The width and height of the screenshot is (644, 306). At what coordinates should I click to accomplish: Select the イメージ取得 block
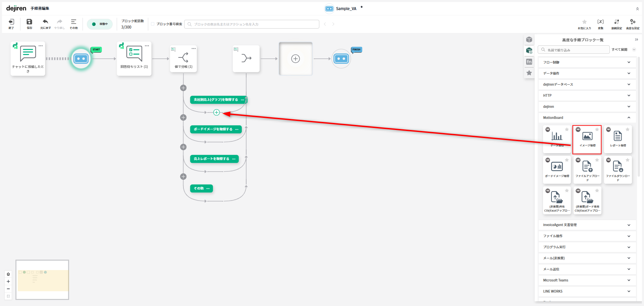[587, 139]
